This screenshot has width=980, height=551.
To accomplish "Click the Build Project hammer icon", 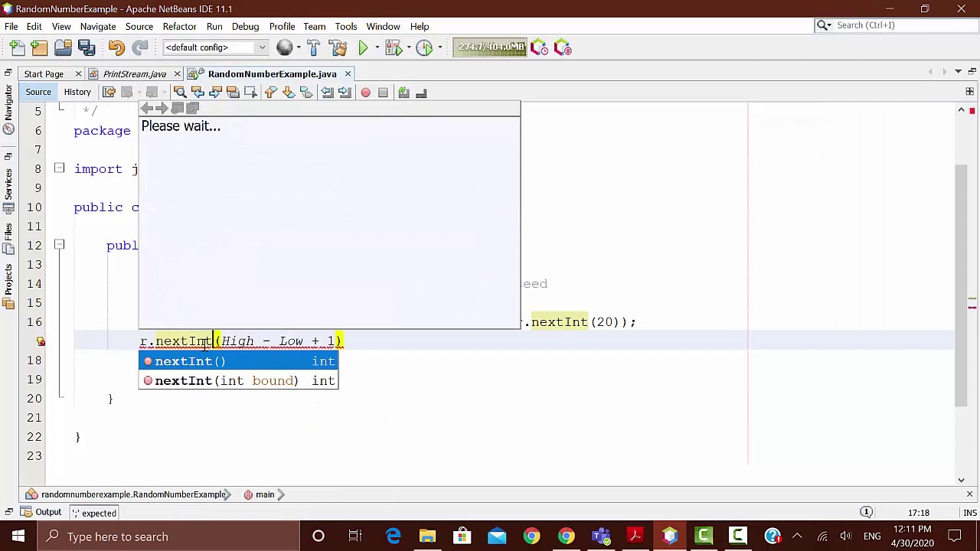I will point(313,47).
